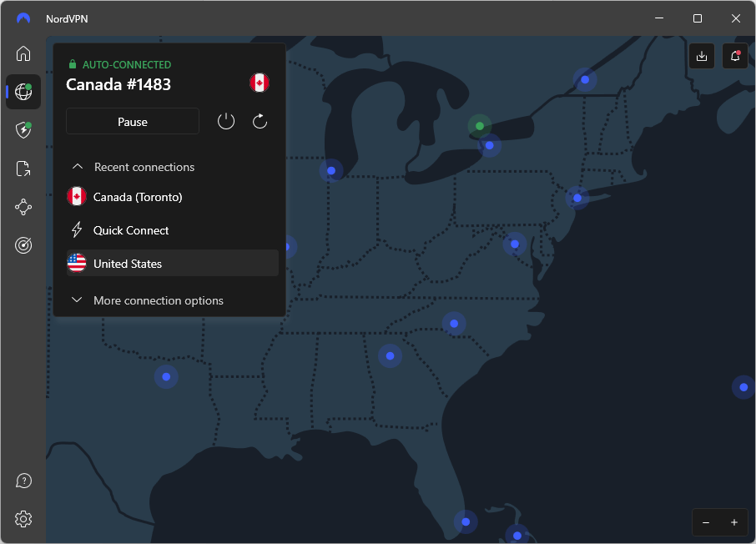Click the server dot just below green one

489,145
